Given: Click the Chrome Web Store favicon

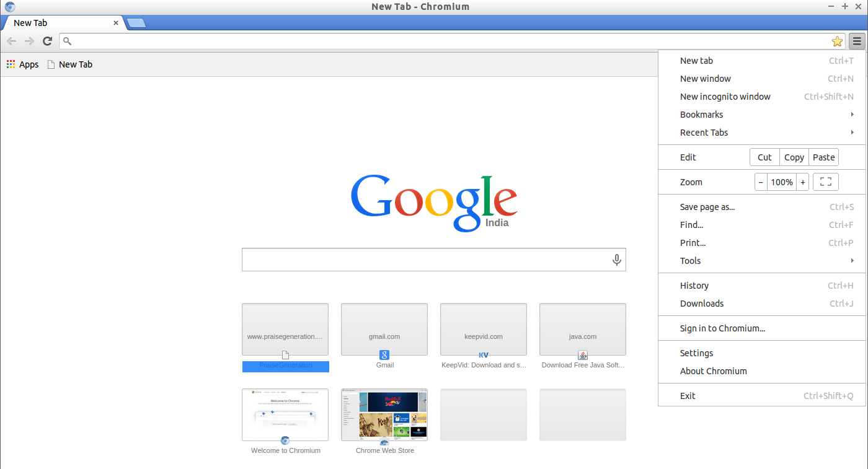Looking at the screenshot, I should [x=384, y=442].
